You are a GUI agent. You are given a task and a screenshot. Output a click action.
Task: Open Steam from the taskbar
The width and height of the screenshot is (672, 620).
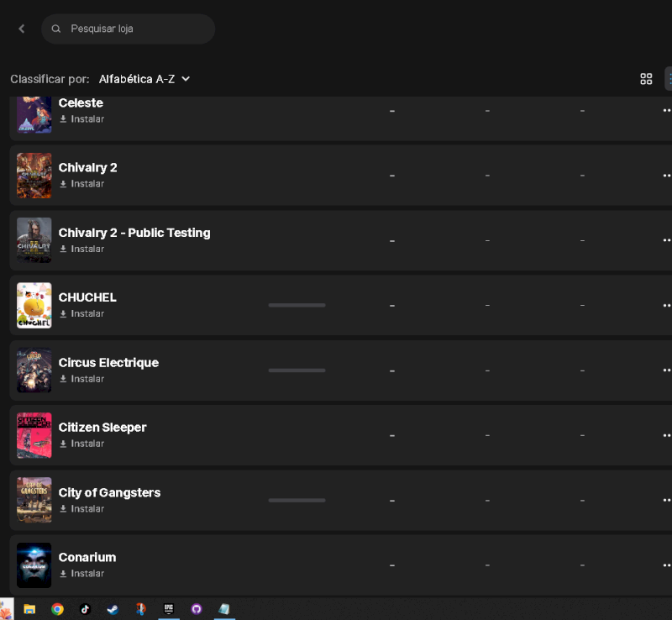tap(113, 609)
